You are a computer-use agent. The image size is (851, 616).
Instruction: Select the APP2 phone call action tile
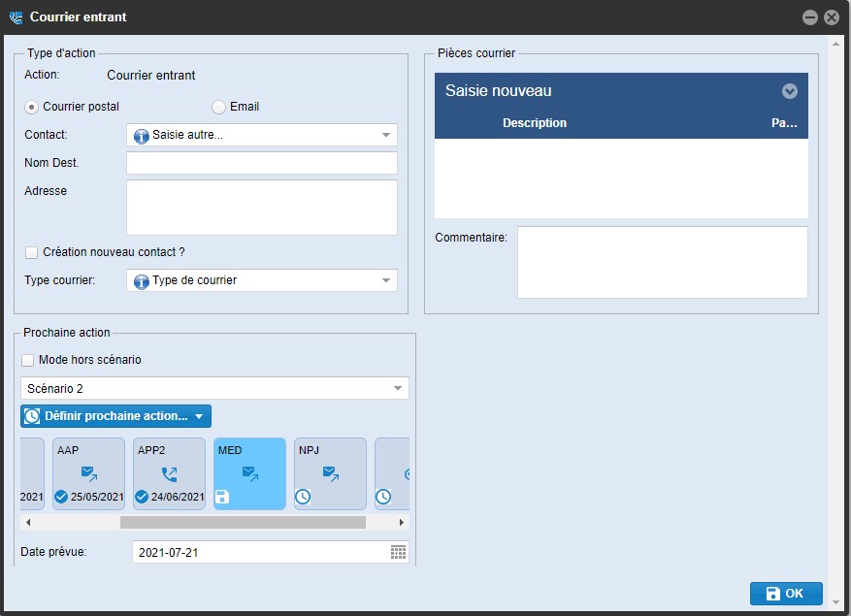point(169,473)
